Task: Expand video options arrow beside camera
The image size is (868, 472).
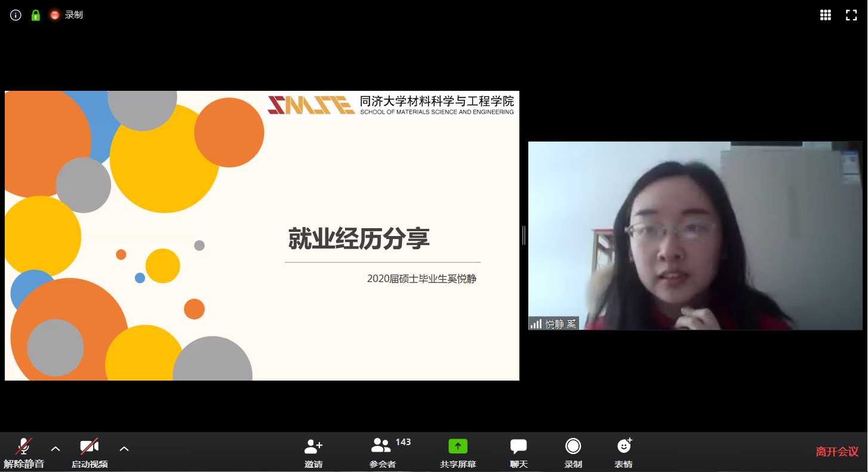Action: coord(124,448)
